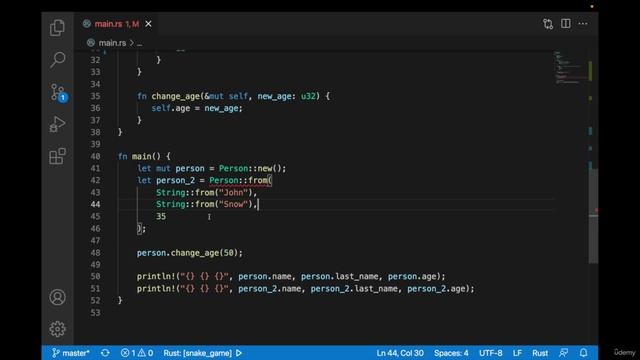Screen dimensions: 640x360
Task: Open the Manage gear menu
Action: tap(57, 329)
